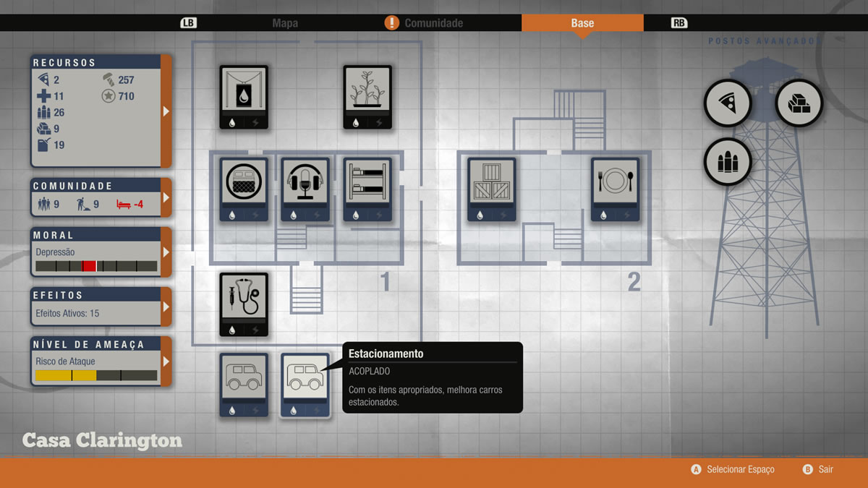Click the ACOPLADO status text
The width and height of the screenshot is (868, 488).
click(370, 371)
